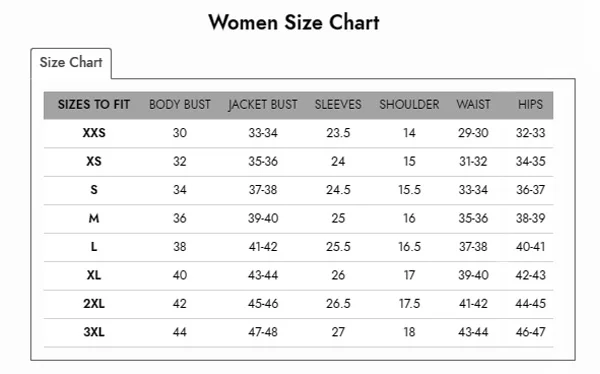Image resolution: width=600 pixels, height=374 pixels.
Task: Click the XS size row label
Action: click(x=94, y=161)
